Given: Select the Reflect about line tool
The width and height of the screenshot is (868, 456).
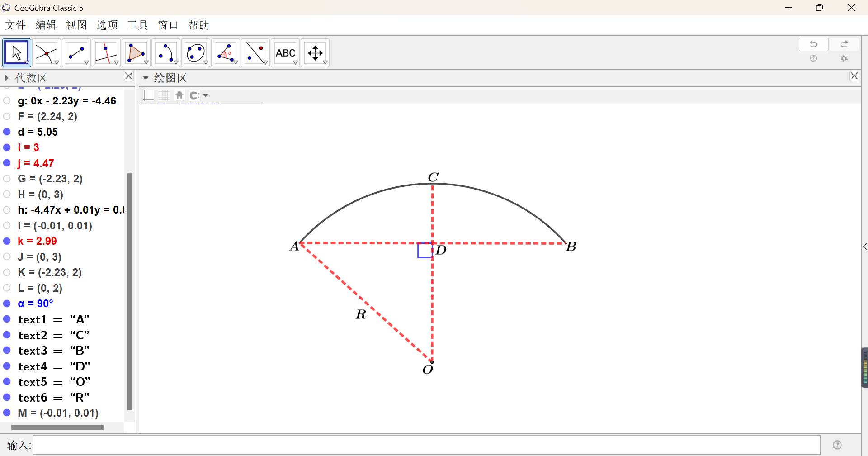Looking at the screenshot, I should click(255, 53).
